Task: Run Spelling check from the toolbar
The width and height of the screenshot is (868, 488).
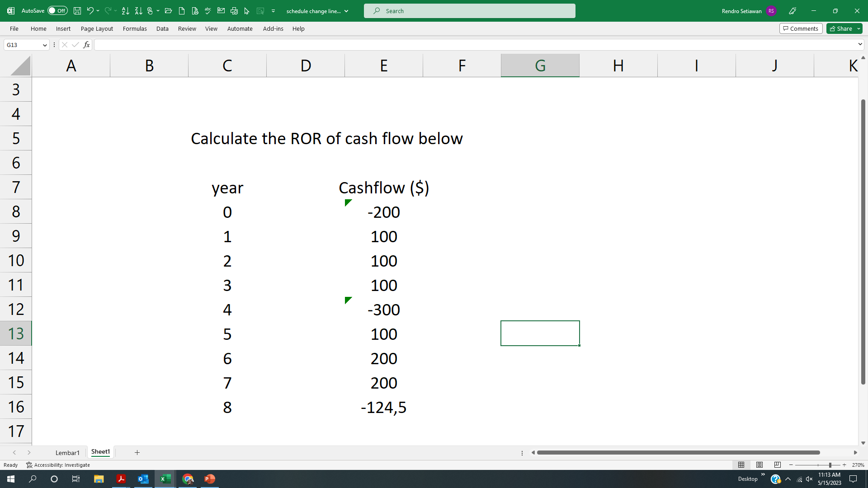Action: click(x=208, y=10)
